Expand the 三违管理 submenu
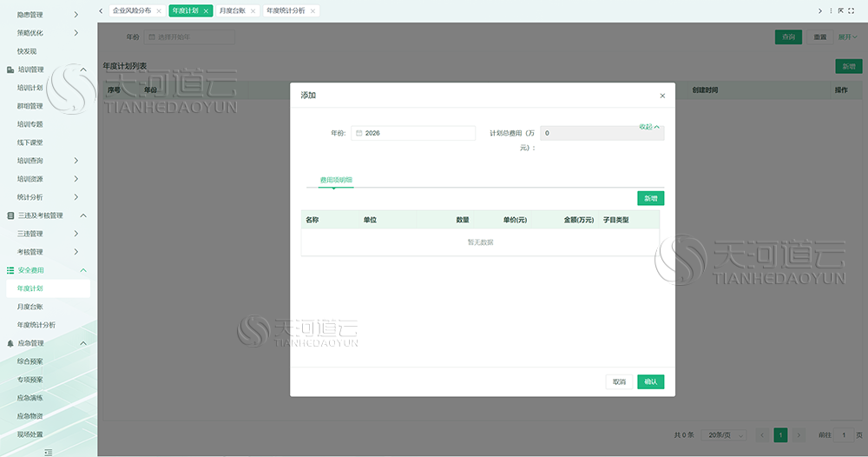 coord(76,234)
